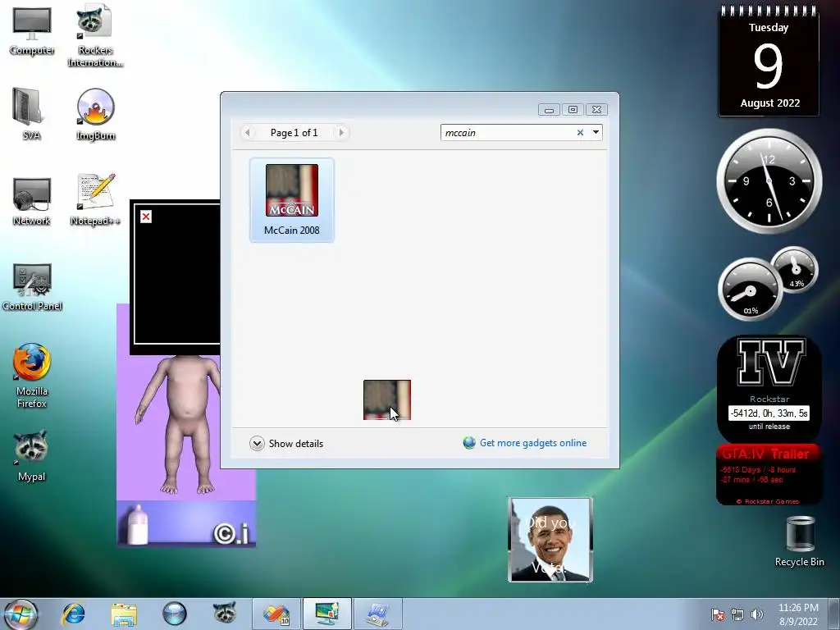Open the Action Center flag tray icon
The width and height of the screenshot is (840, 630).
pyautogui.click(x=718, y=614)
